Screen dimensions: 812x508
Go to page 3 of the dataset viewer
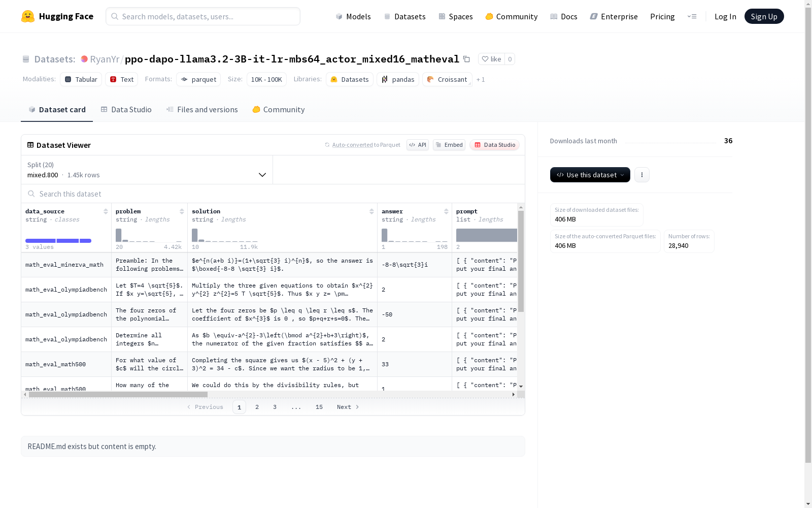(275, 407)
